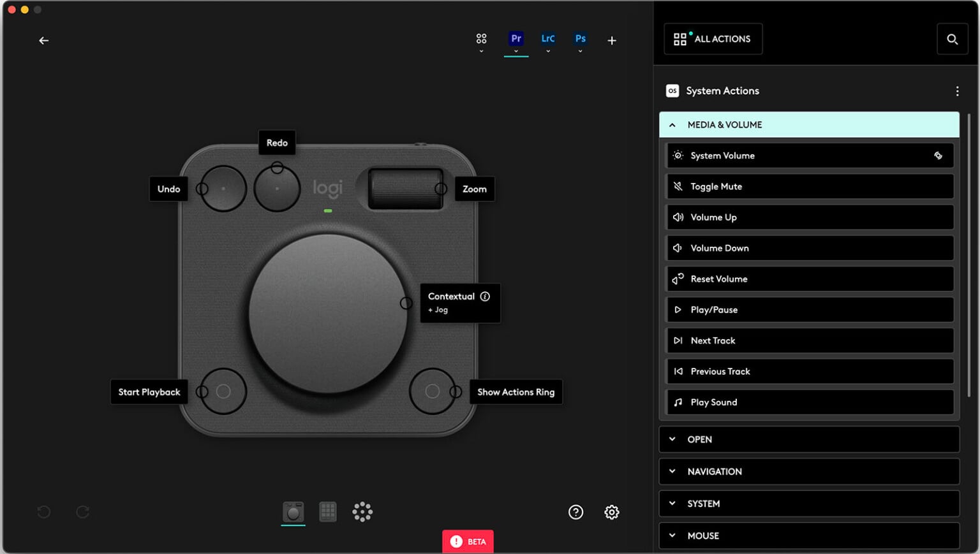Open System Actions three-dot menu
980x554 pixels.
pos(956,91)
